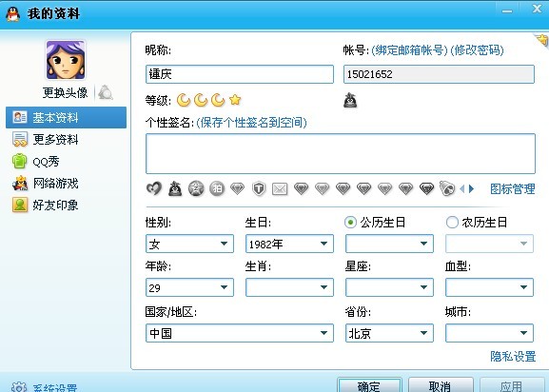The image size is (549, 392).
Task: Click the envelope mail icon in badge row
Action: point(280,189)
